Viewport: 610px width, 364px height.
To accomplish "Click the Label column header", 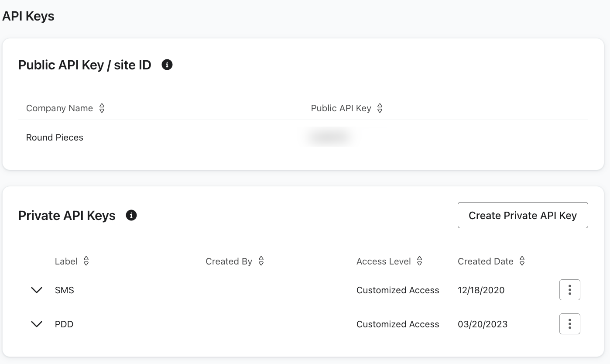I will pyautogui.click(x=66, y=261).
